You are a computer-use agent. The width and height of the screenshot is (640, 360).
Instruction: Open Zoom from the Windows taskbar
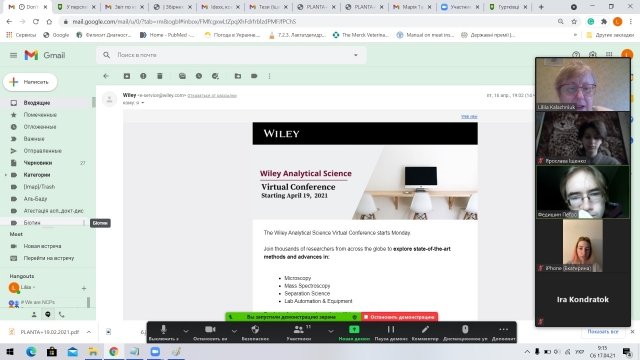(155, 351)
